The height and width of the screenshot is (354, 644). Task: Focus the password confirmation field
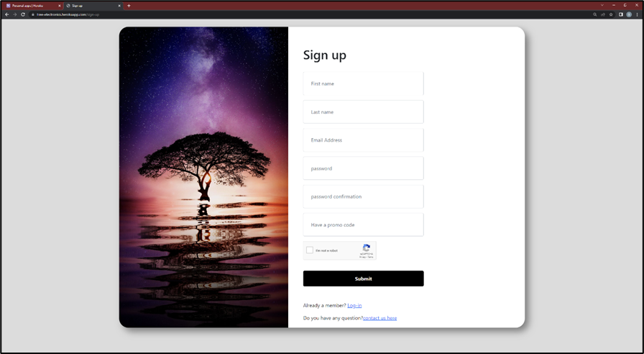(363, 196)
